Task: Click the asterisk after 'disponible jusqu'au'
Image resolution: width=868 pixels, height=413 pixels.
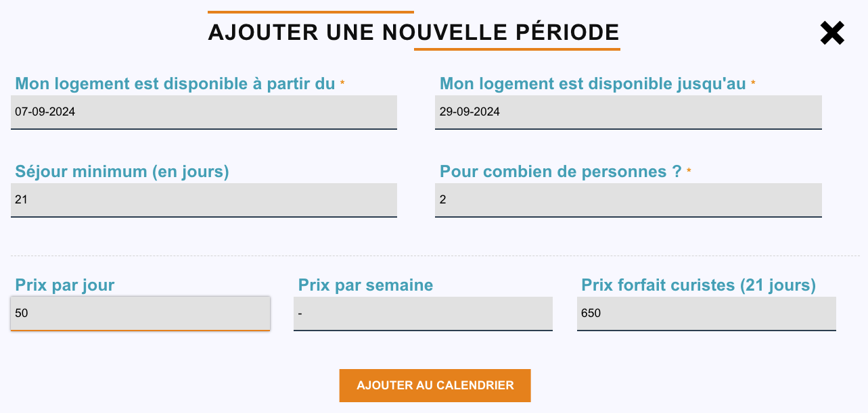Action: (753, 83)
